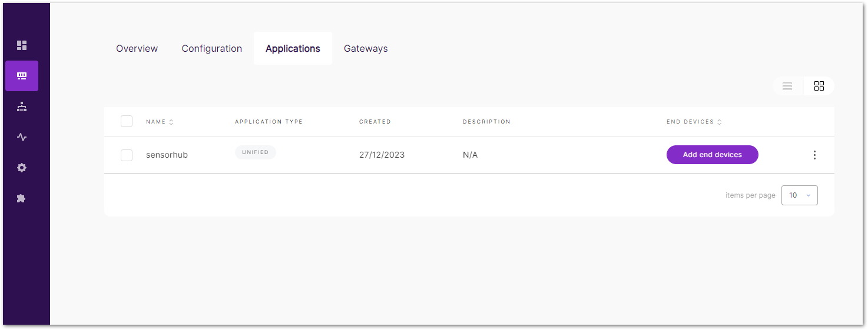Open the settings gear icon in sidebar

22,168
